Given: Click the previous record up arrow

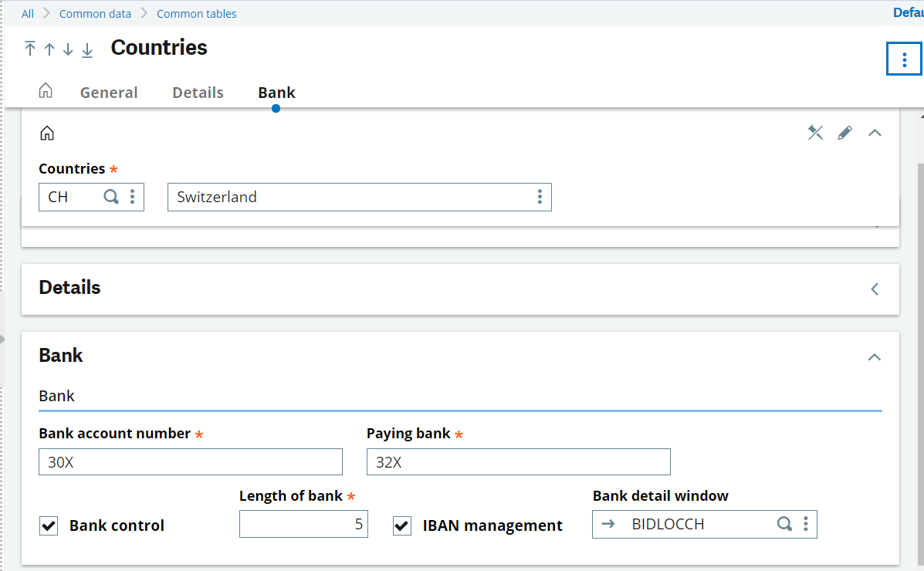Looking at the screenshot, I should coord(49,49).
